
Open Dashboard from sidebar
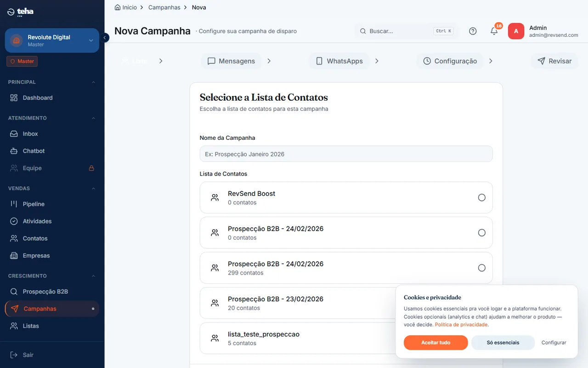pos(52,98)
